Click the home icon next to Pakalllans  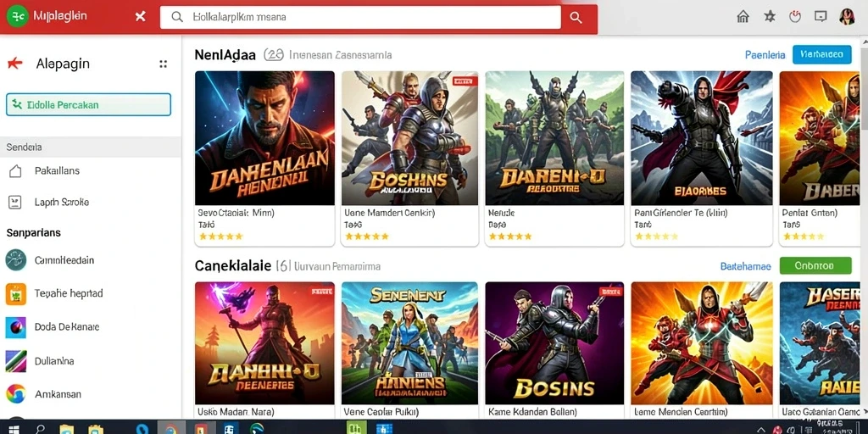pos(15,171)
